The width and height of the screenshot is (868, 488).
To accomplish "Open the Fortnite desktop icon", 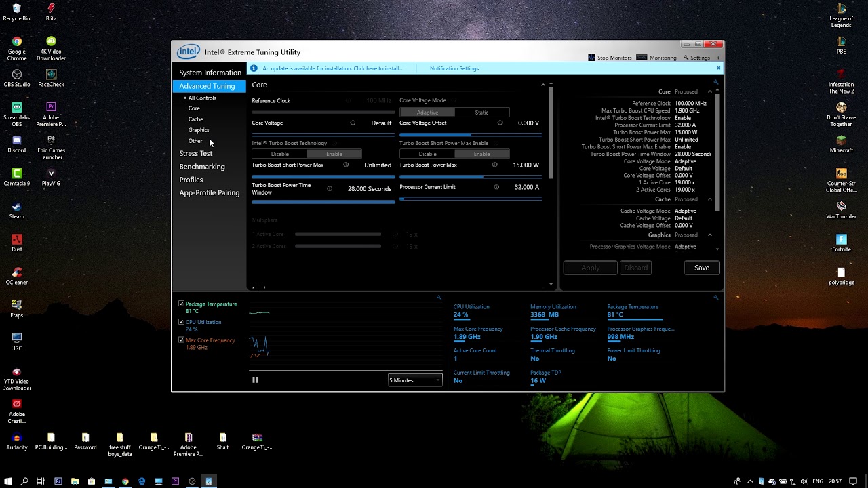I will pyautogui.click(x=841, y=243).
